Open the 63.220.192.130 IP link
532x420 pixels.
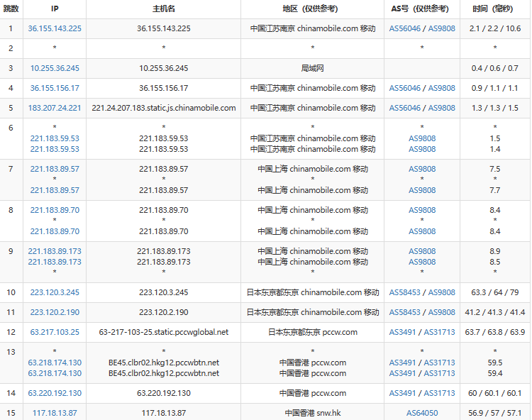pos(55,393)
